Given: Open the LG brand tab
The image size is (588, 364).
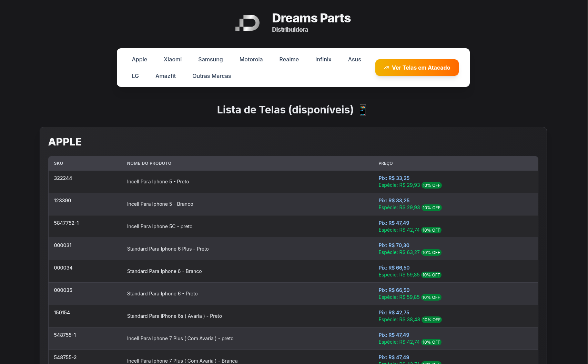Looking at the screenshot, I should tap(135, 76).
